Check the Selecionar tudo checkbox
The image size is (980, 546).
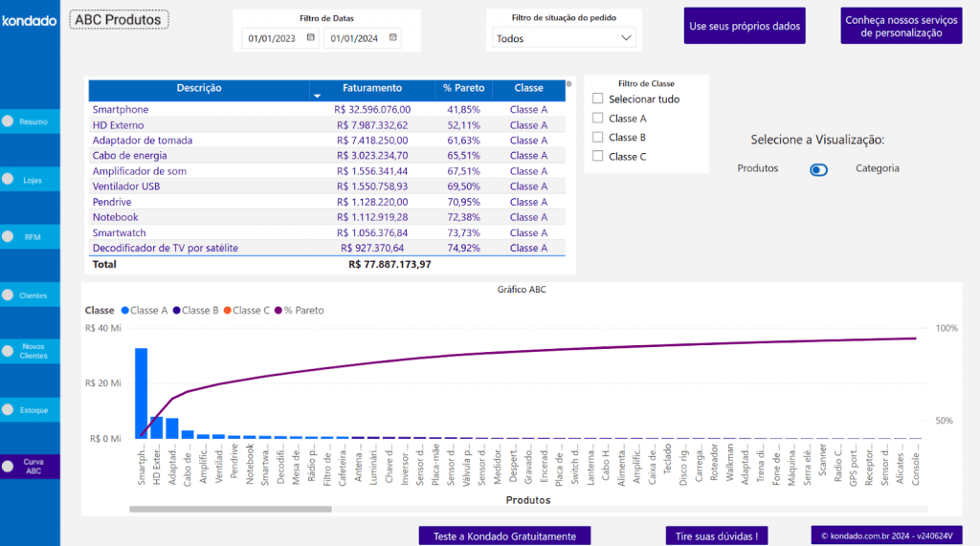pos(598,98)
